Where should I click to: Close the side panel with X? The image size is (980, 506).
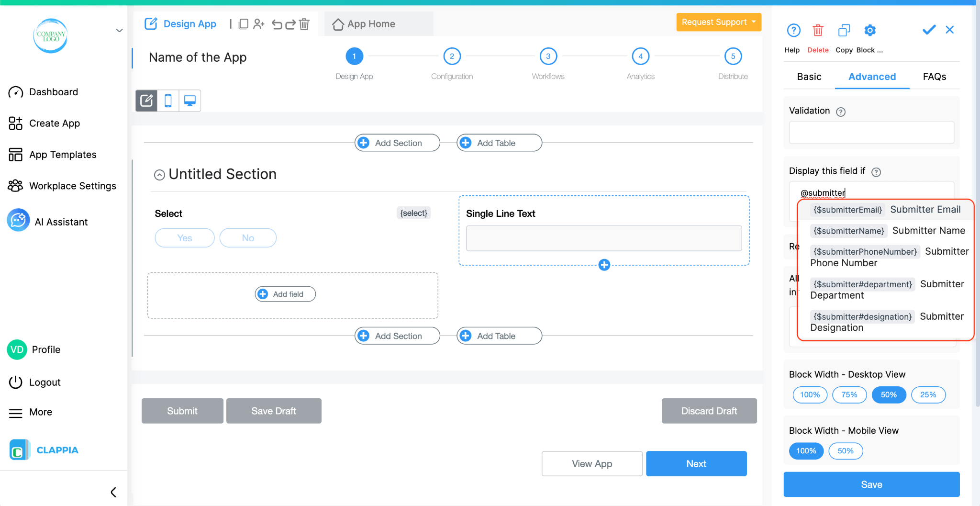pyautogui.click(x=950, y=30)
